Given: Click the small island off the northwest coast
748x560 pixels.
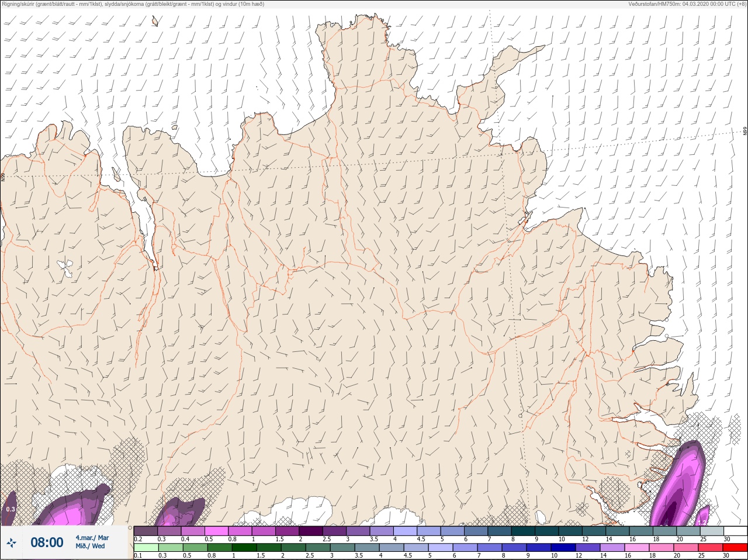Looking at the screenshot, I should 155,21.
